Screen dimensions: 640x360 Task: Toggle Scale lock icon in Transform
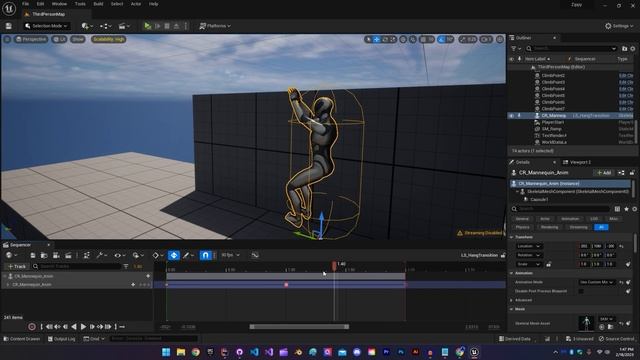tap(549, 264)
